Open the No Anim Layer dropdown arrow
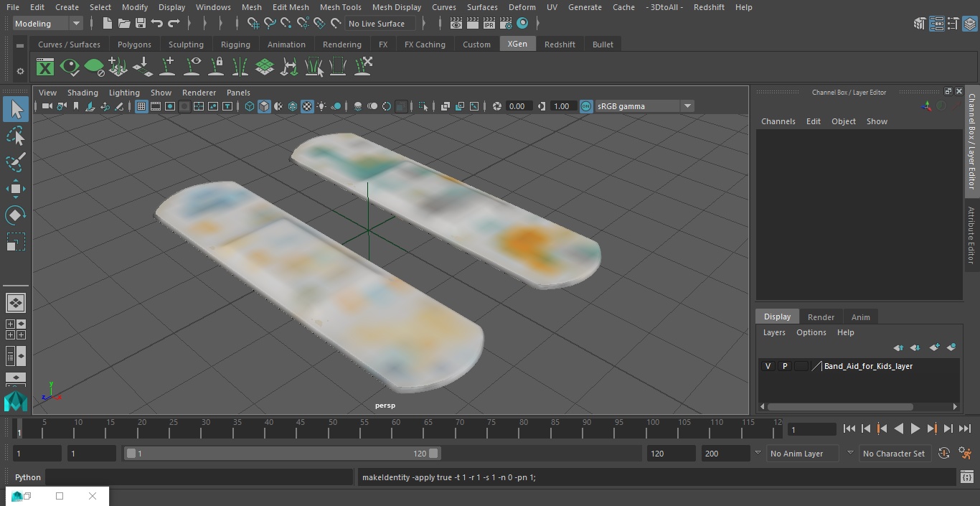Screen dimensions: 980x506 [758, 453]
